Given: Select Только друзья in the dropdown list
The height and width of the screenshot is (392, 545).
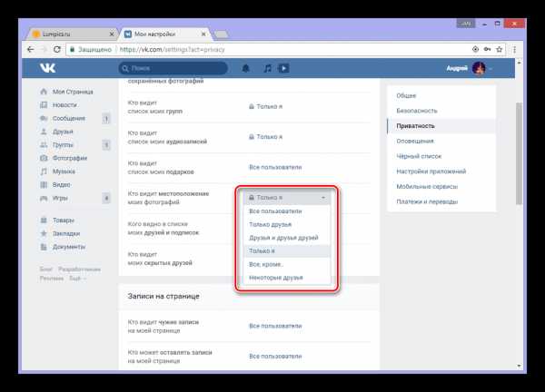Looking at the screenshot, I should tap(287, 224).
